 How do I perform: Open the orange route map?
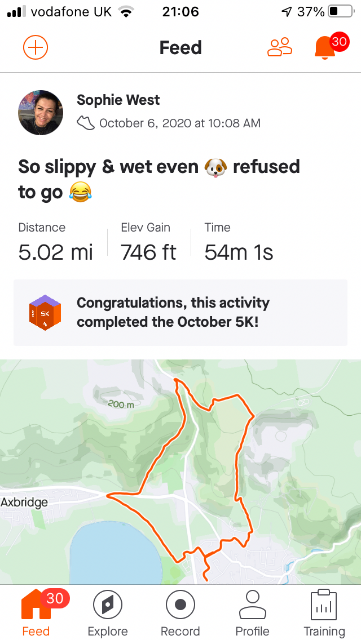(180, 471)
